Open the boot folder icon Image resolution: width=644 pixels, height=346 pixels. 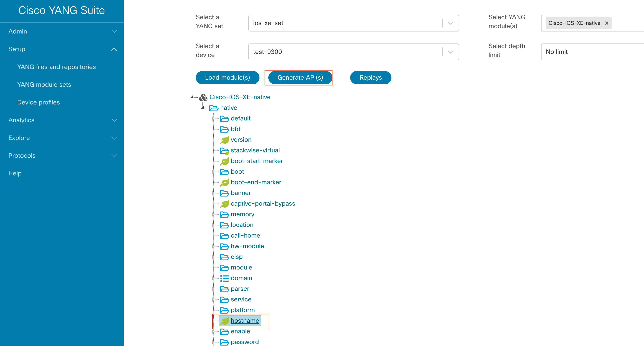point(225,172)
